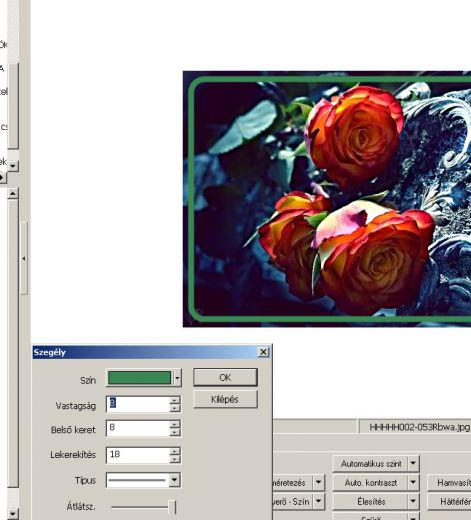Increase Lekerekítés with up stepper arrow
Screen dimensions: 471x520
[x=175, y=451]
